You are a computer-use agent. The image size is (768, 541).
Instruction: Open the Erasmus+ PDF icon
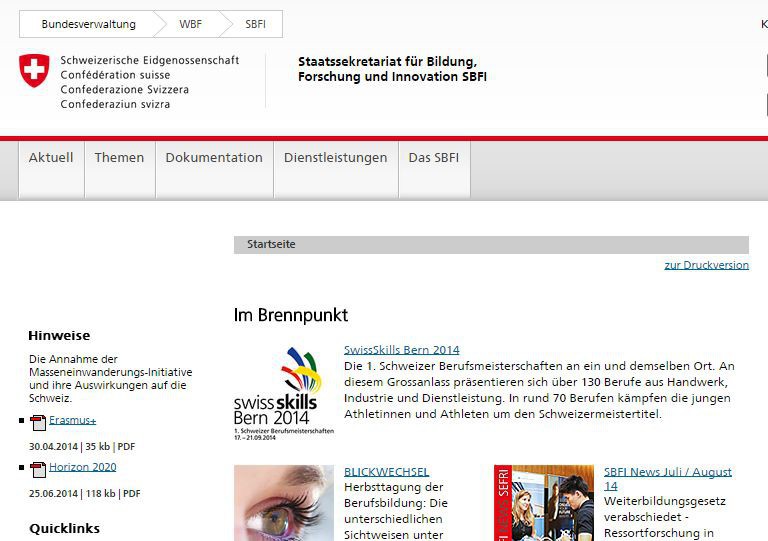(x=38, y=423)
